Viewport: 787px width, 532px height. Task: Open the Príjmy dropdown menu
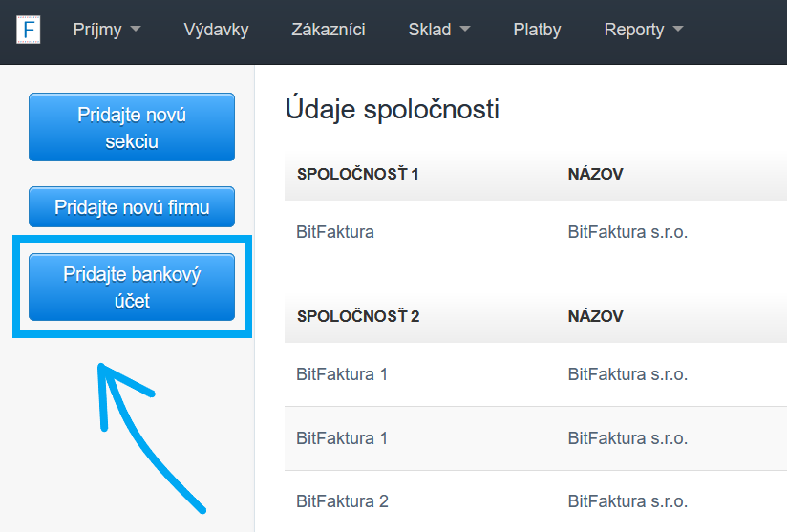coord(106,30)
